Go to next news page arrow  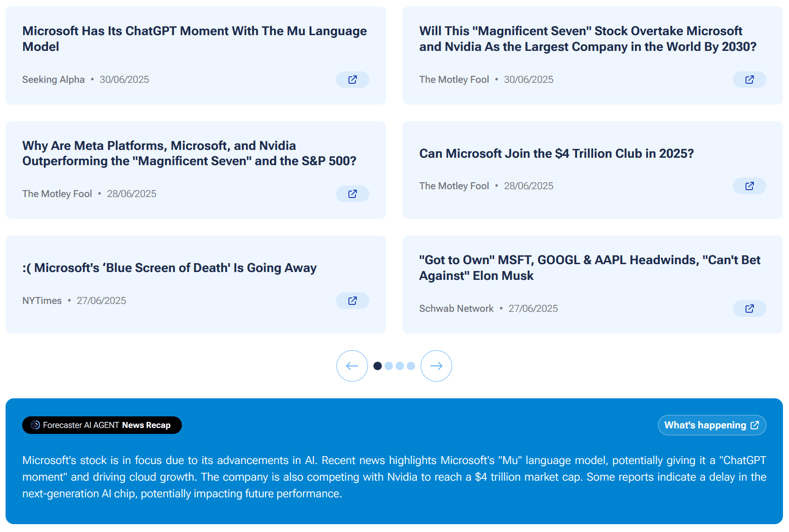pos(436,366)
